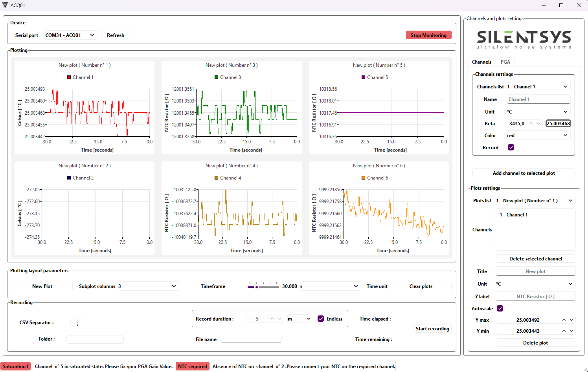Click Add channel to selected plot
Viewport: 588px width, 372px height.
point(524,173)
